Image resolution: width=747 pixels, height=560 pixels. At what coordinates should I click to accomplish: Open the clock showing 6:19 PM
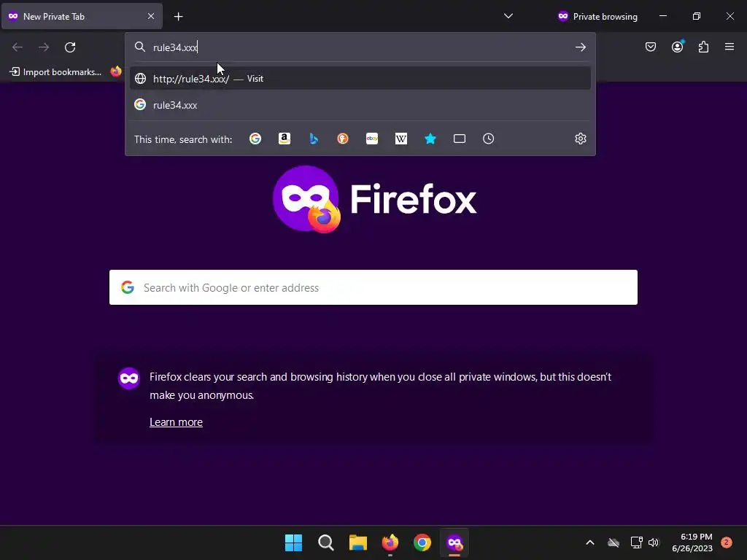692,542
